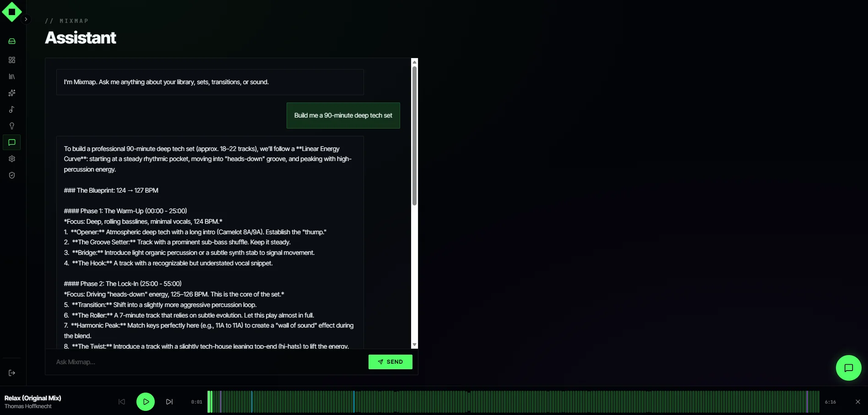Open the inbox tray icon in sidebar

(x=12, y=41)
